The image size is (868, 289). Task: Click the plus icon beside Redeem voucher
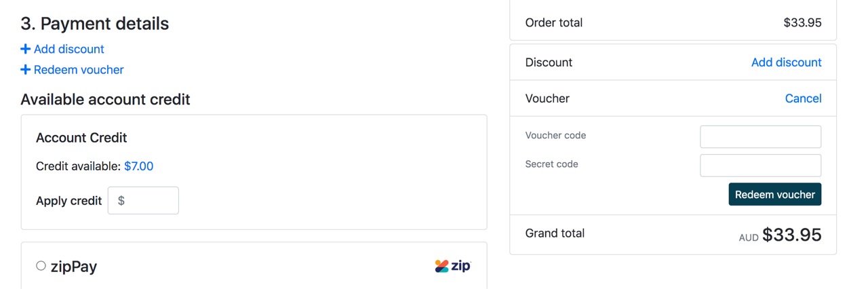pos(25,69)
